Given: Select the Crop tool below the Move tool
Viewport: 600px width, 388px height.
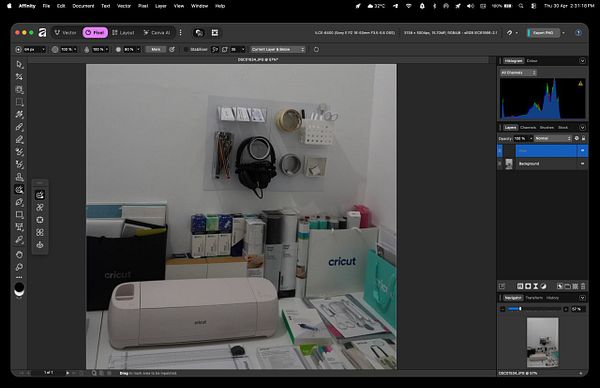Looking at the screenshot, I should (19, 77).
